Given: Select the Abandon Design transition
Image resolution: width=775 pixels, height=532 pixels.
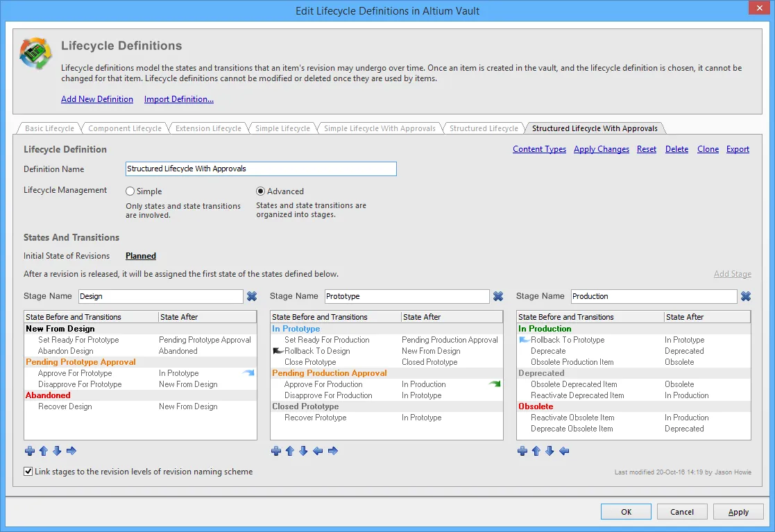Looking at the screenshot, I should pos(140,351).
